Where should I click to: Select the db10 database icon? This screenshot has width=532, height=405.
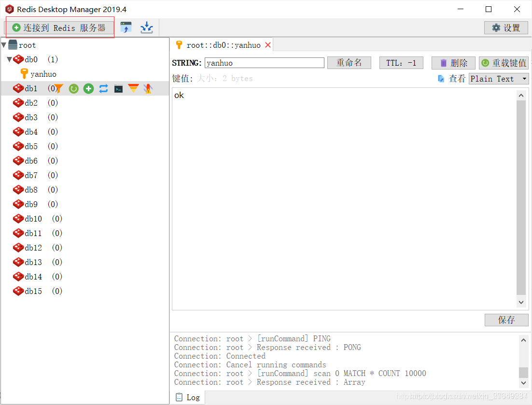[x=18, y=219]
